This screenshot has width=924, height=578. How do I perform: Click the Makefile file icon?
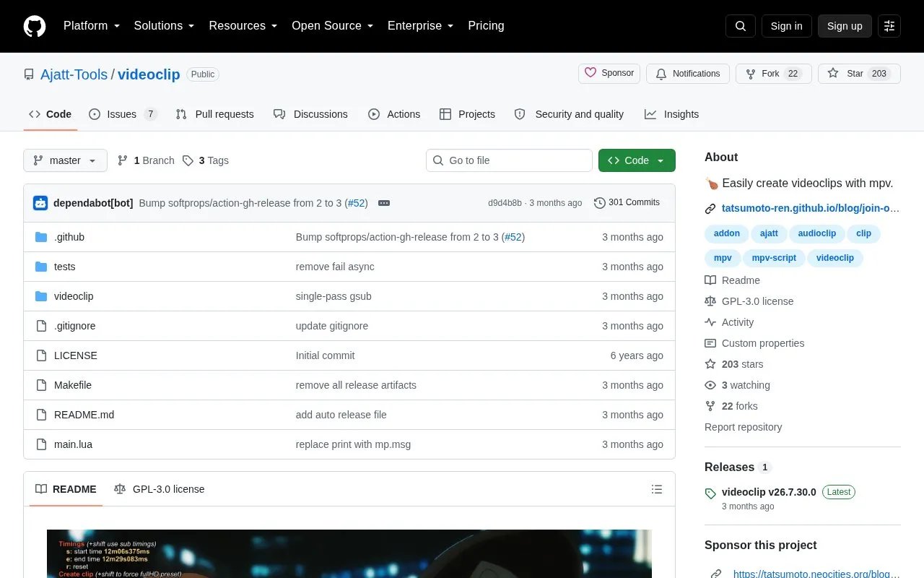click(41, 385)
